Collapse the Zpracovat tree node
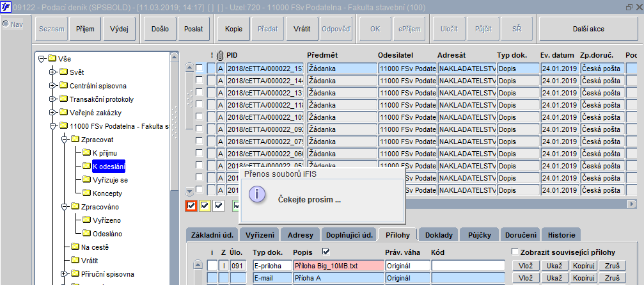644x285 pixels. point(64,140)
